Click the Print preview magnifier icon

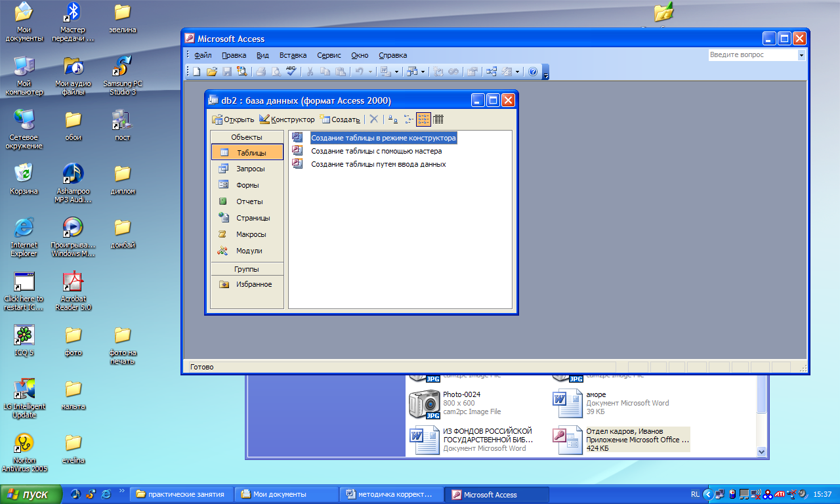276,72
